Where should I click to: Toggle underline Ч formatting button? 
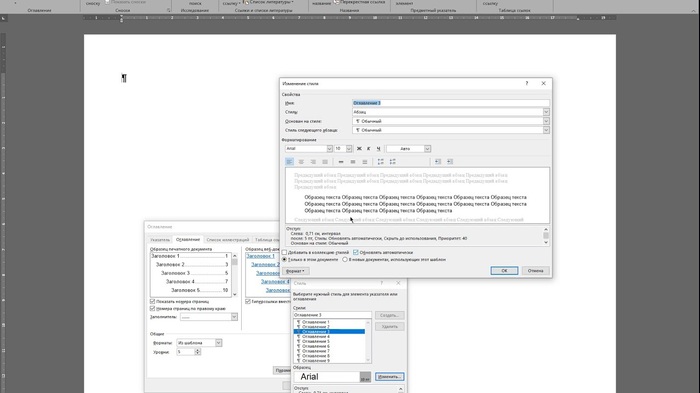point(378,149)
